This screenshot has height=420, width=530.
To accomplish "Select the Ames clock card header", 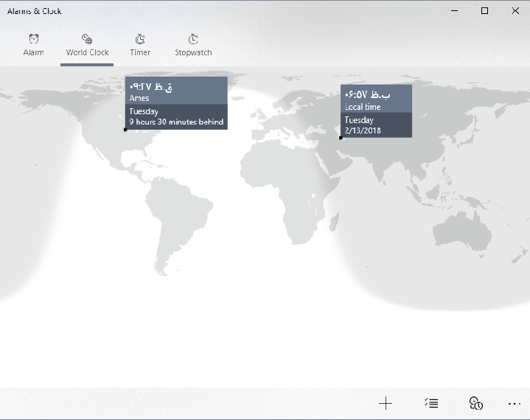I will [175, 91].
